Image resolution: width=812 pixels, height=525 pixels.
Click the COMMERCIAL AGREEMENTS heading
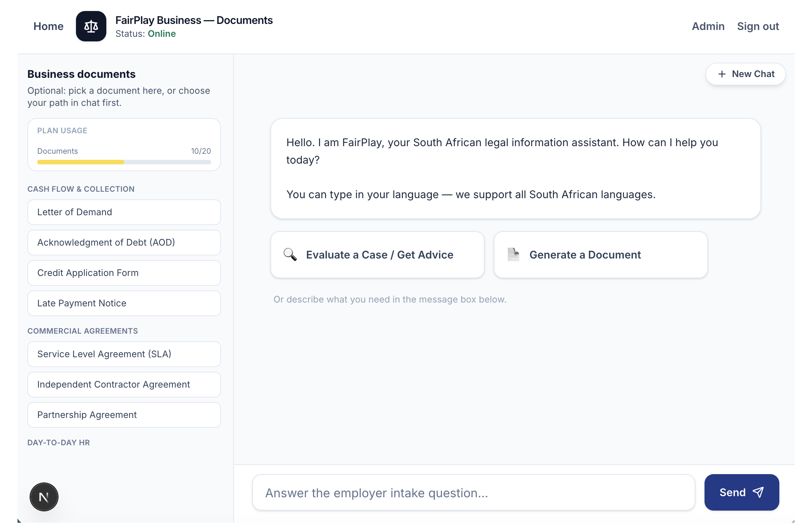(x=83, y=331)
